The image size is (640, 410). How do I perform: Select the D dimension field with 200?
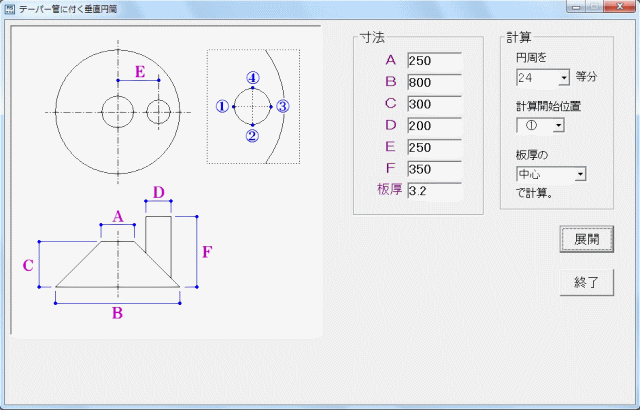(435, 125)
